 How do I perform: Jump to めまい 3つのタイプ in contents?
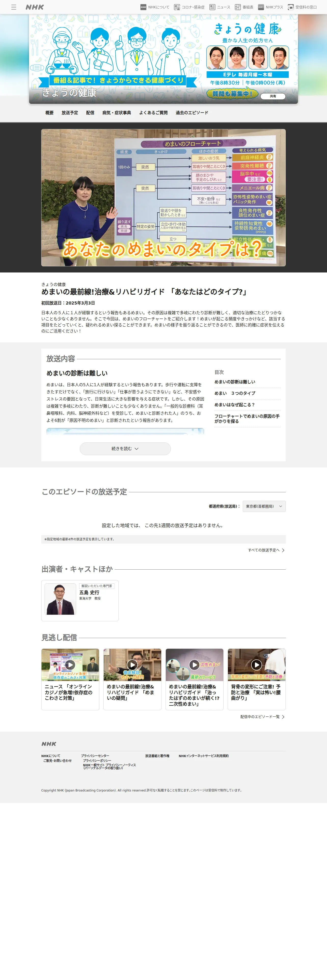coord(235,393)
